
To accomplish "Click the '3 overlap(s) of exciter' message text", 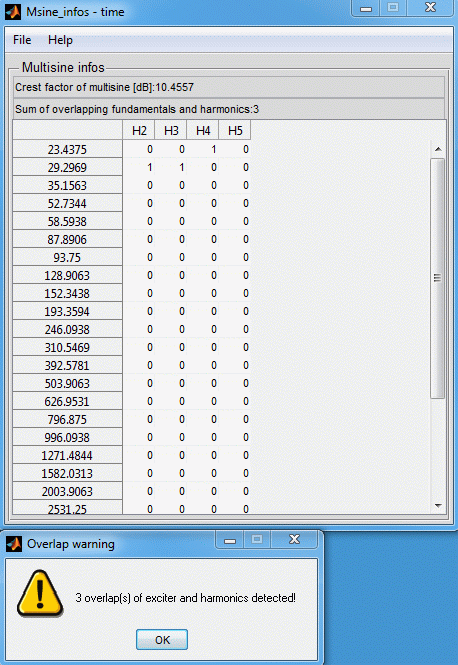I will (x=185, y=598).
